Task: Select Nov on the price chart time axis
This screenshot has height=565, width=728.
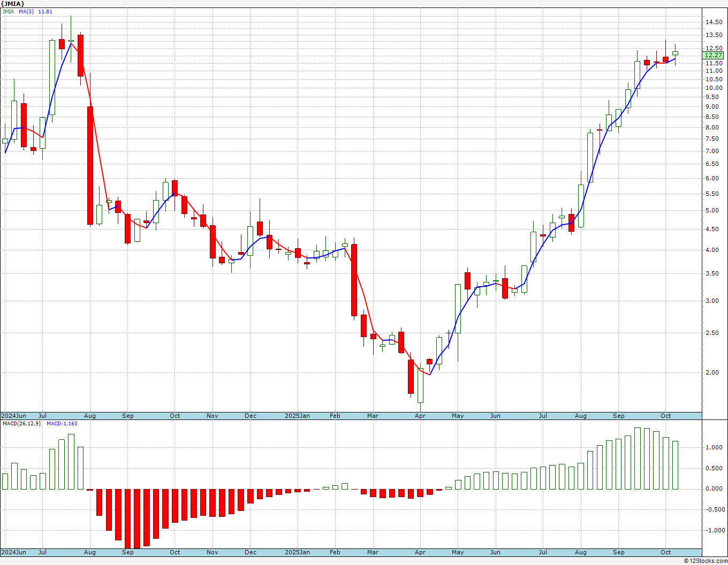Action: [x=213, y=416]
